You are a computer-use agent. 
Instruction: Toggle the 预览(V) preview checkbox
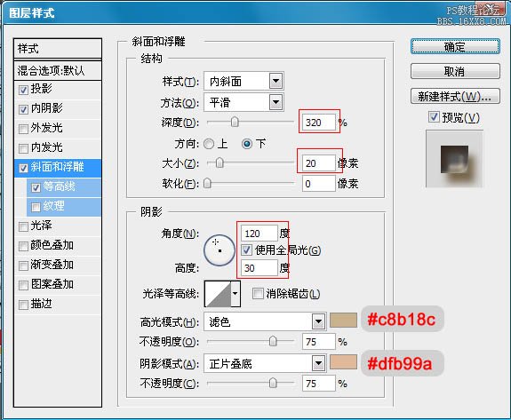[x=434, y=116]
